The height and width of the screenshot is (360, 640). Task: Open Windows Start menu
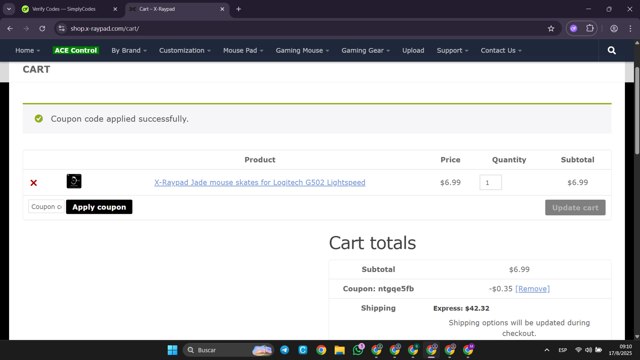(x=172, y=350)
